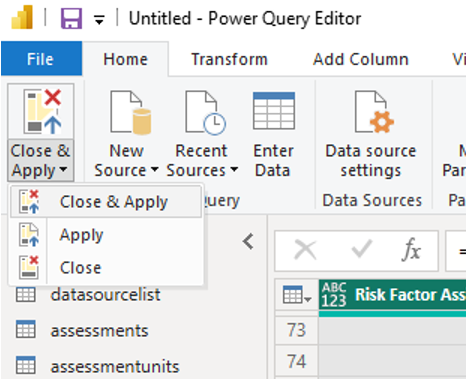The height and width of the screenshot is (379, 466).
Task: Expand the Close & Apply dropdown arrow
Action: click(x=63, y=170)
